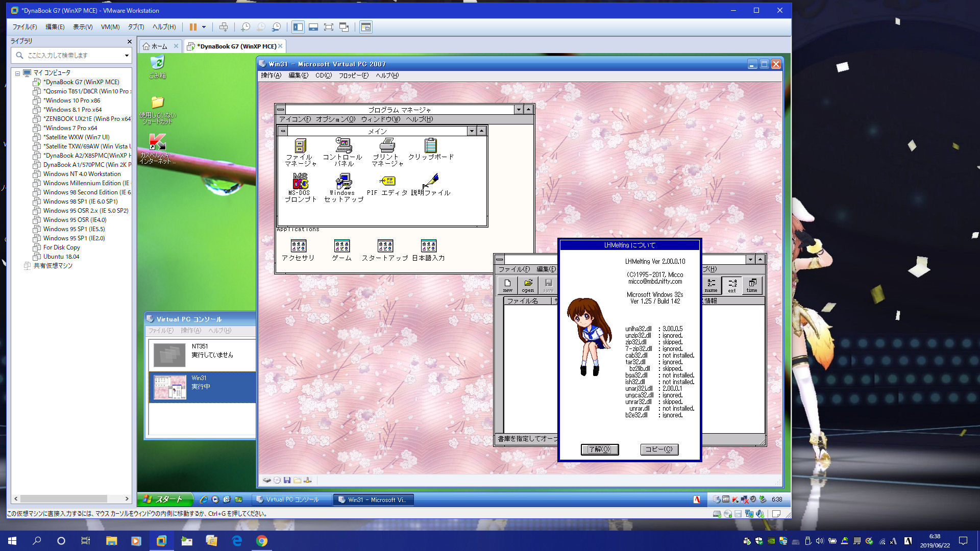This screenshot has width=980, height=551.
Task: Open Virtual PC CD(C) menu
Action: pyautogui.click(x=323, y=76)
